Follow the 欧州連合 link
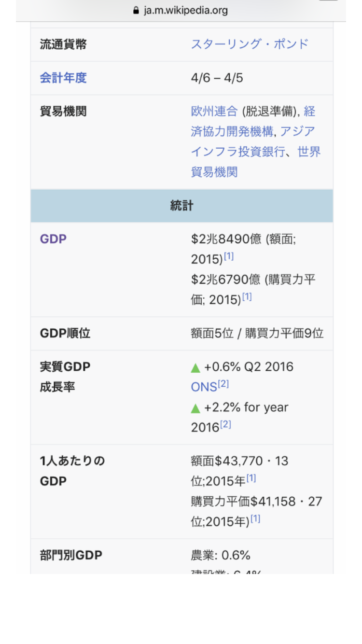The height and width of the screenshot is (644, 362). tap(214, 112)
